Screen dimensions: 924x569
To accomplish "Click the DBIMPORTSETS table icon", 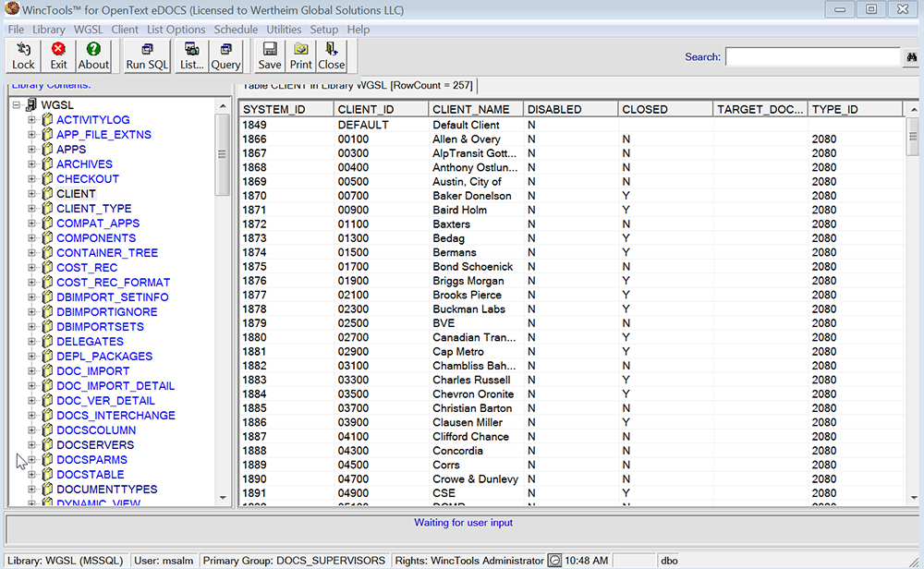I will tap(47, 326).
